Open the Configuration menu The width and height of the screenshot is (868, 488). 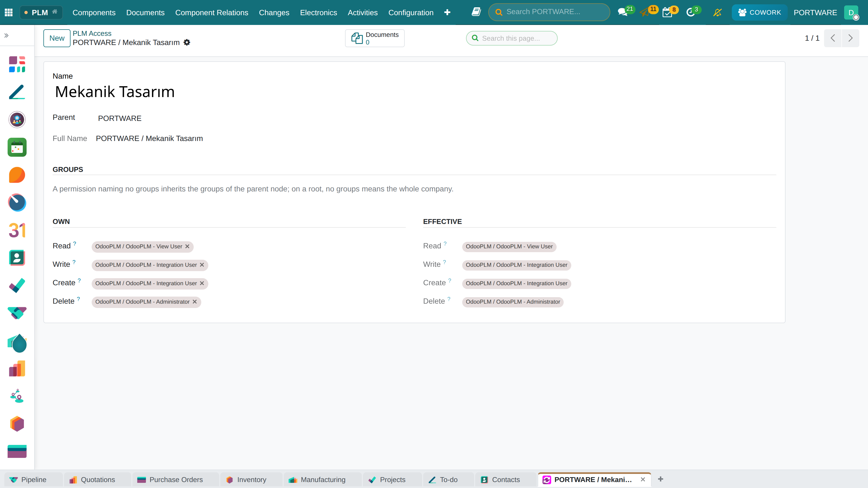[411, 12]
